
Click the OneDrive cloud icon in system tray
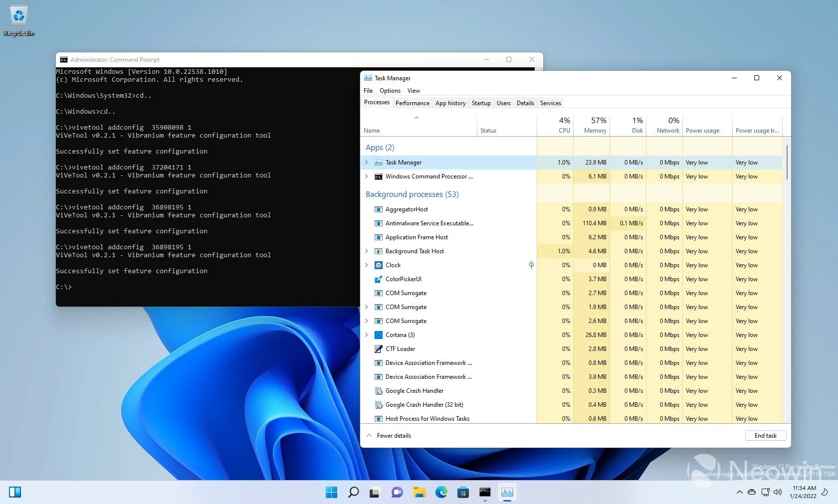[x=752, y=492]
